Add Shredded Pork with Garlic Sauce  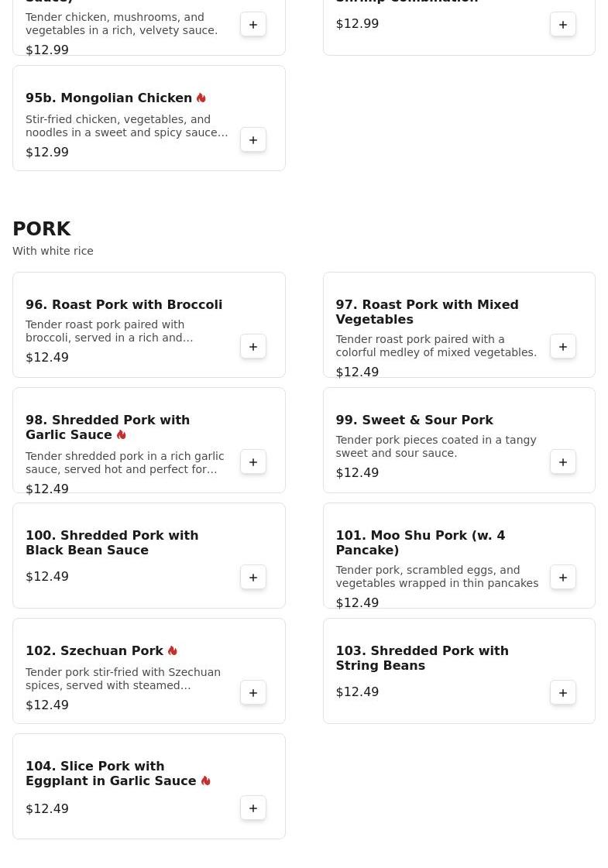(253, 462)
